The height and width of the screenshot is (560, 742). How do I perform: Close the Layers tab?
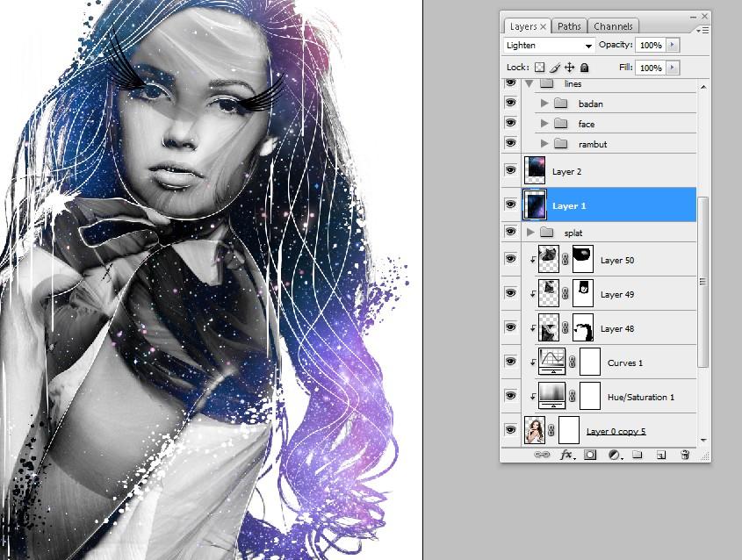(544, 27)
